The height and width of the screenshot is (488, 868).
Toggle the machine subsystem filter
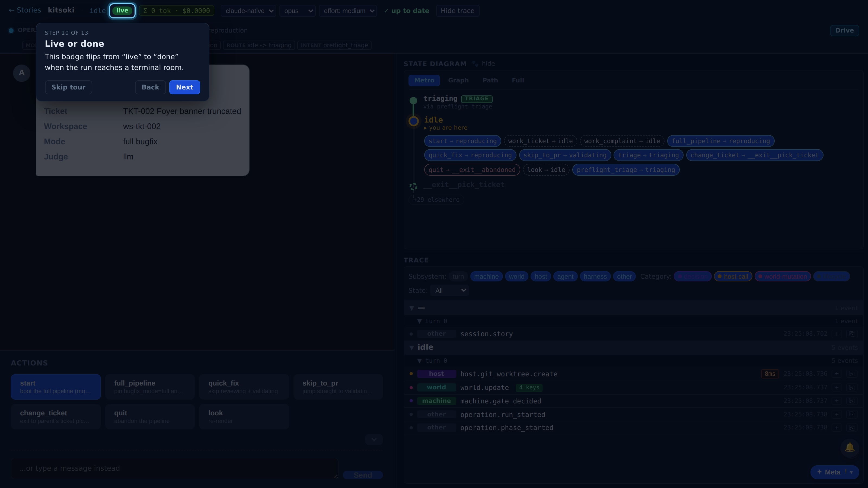coord(486,277)
